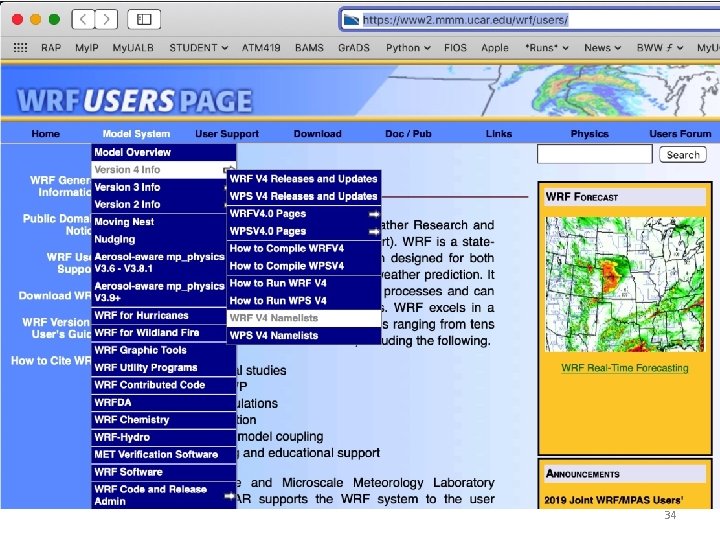Click the Search button
This screenshot has height=540, width=720.
(x=683, y=155)
